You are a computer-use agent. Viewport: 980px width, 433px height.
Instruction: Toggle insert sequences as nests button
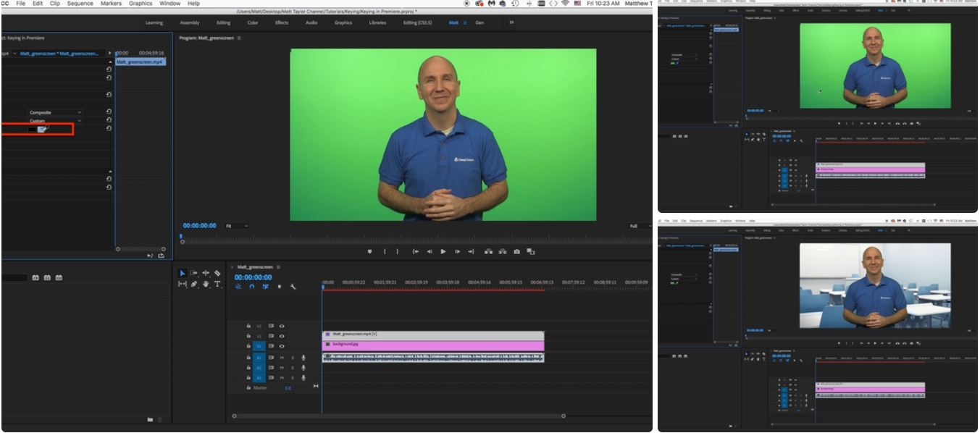click(238, 287)
